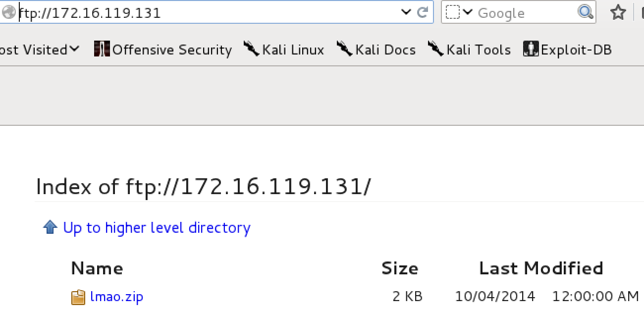Viewport: 644px width, 311px height.
Task: Click the Exploit-DB bookmark icon
Action: pyautogui.click(x=531, y=49)
